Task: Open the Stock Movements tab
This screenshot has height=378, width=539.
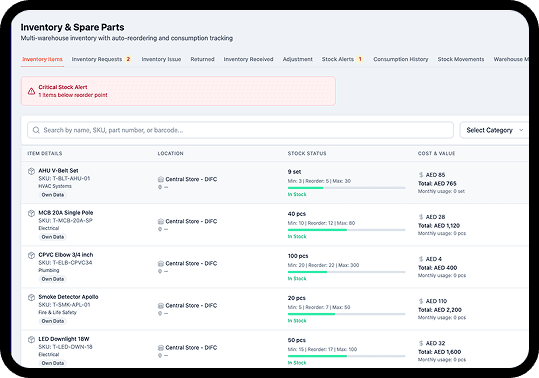Action: [461, 59]
